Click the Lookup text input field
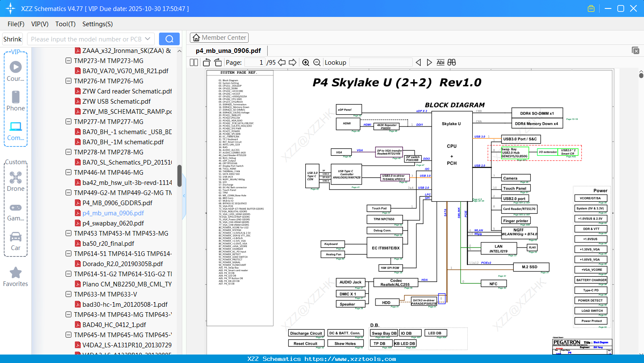The width and height of the screenshot is (644, 363). point(381,63)
